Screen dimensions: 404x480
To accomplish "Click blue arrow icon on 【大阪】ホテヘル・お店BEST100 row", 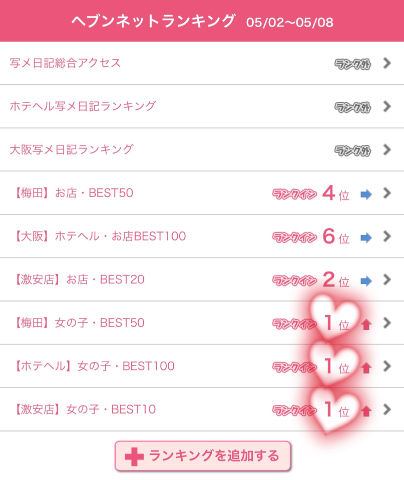I will (366, 238).
